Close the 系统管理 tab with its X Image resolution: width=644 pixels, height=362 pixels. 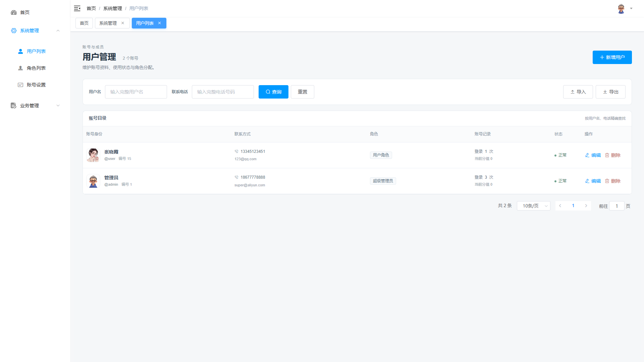coord(123,23)
